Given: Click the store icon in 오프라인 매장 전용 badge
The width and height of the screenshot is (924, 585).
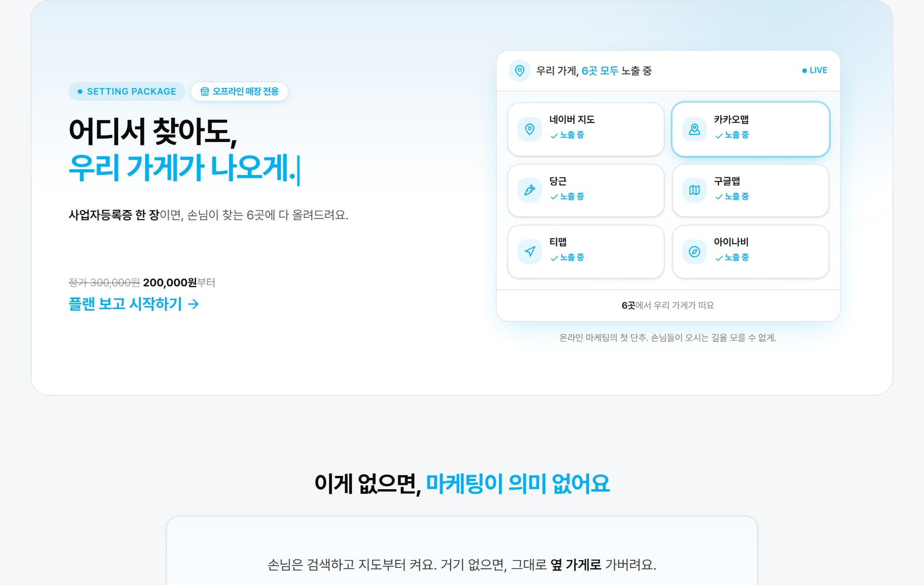Looking at the screenshot, I should click(x=204, y=91).
